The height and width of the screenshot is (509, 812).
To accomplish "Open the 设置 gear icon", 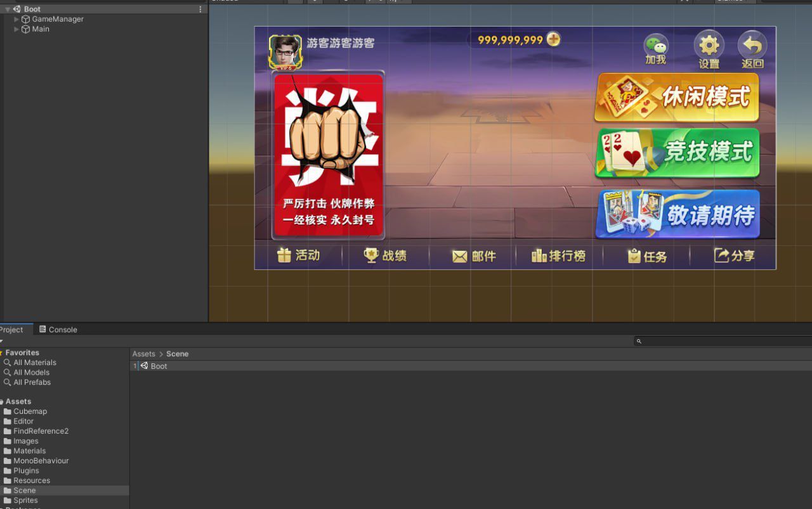I will (x=709, y=45).
